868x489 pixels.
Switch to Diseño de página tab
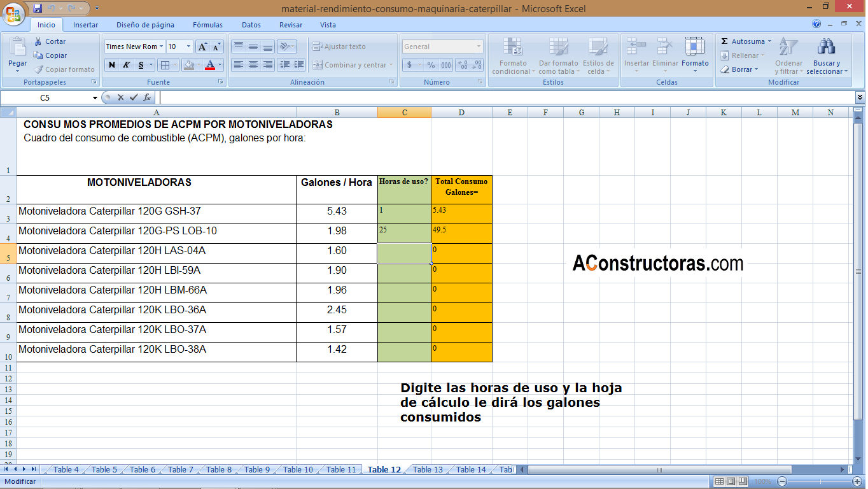pyautogui.click(x=145, y=25)
